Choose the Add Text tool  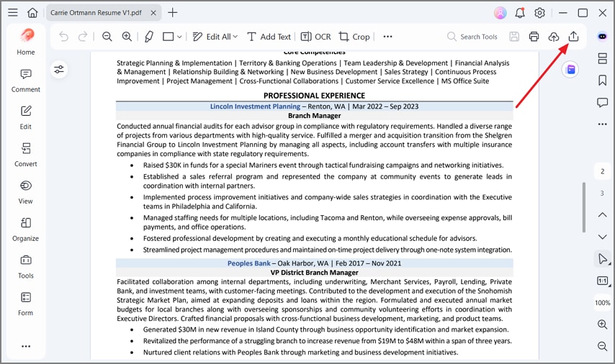click(x=269, y=37)
